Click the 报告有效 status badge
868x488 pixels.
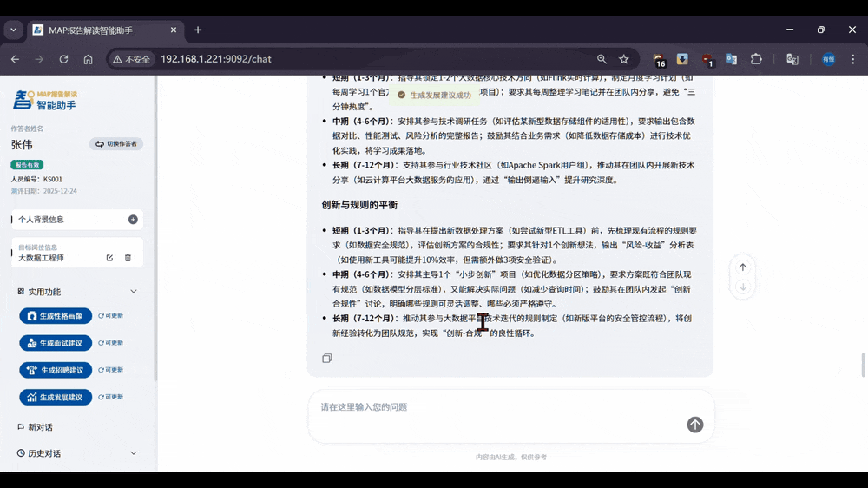point(27,164)
